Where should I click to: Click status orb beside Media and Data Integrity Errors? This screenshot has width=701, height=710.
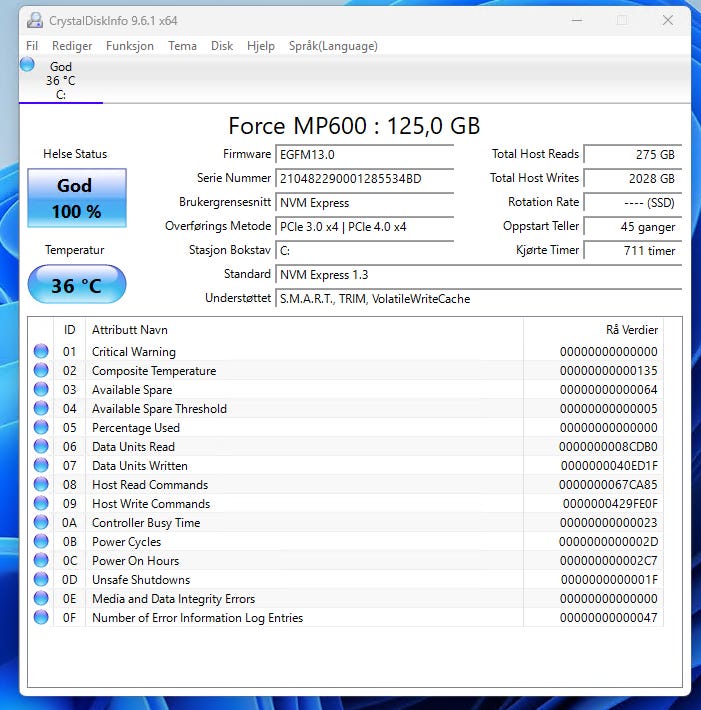(x=41, y=599)
